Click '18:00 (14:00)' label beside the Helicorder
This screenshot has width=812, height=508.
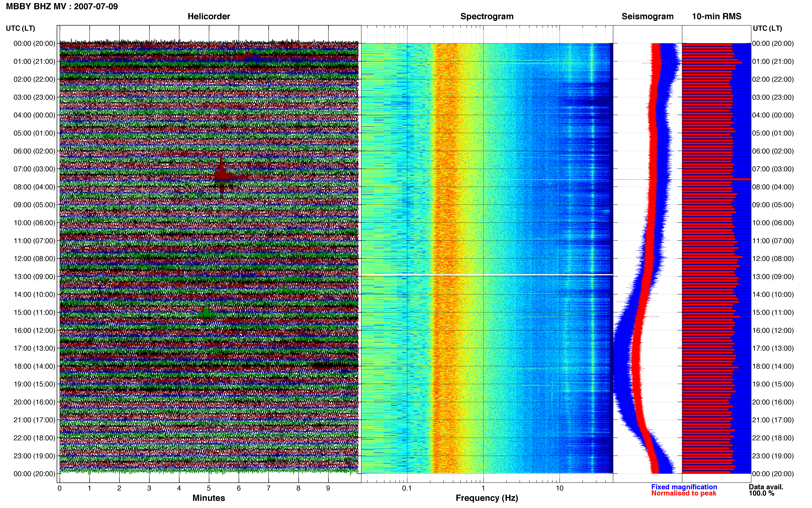click(x=34, y=366)
